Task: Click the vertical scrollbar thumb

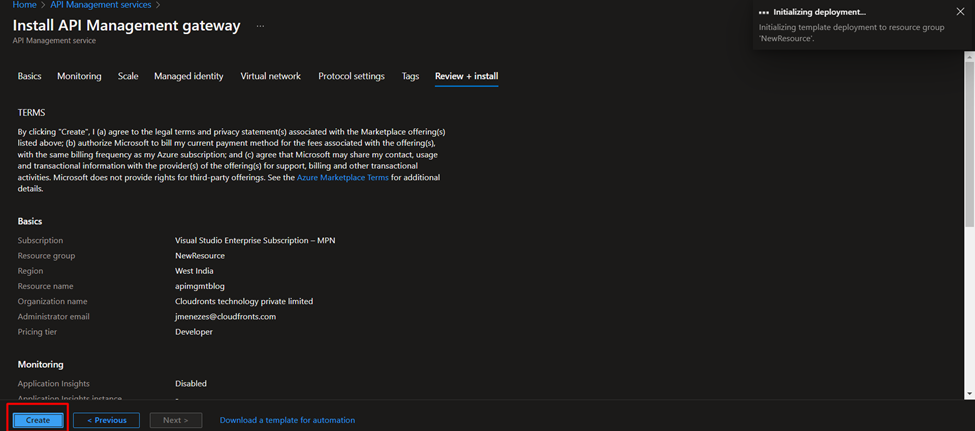Action: click(969, 143)
